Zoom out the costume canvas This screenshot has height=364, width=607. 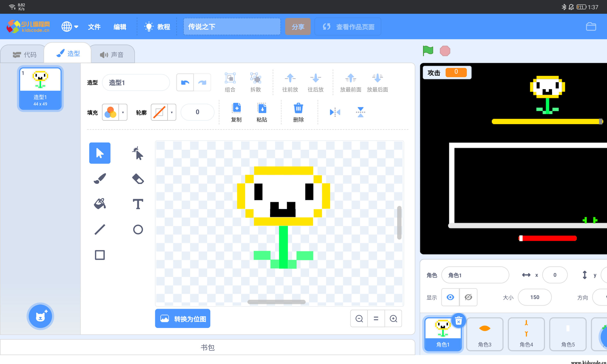click(x=359, y=318)
